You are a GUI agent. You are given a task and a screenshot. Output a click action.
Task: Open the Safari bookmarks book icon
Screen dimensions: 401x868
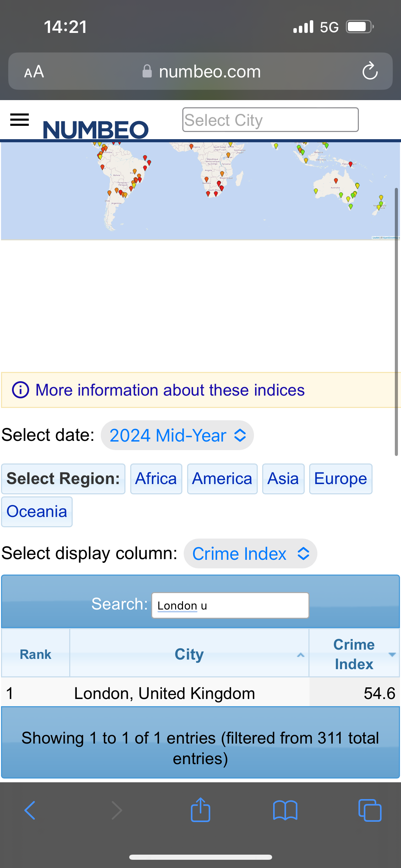[285, 810]
